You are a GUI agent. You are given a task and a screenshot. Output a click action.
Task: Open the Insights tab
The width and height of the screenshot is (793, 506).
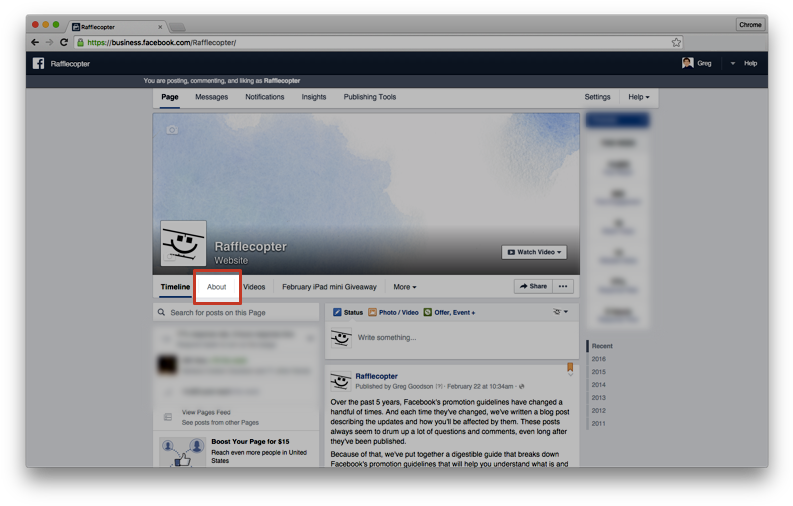314,97
